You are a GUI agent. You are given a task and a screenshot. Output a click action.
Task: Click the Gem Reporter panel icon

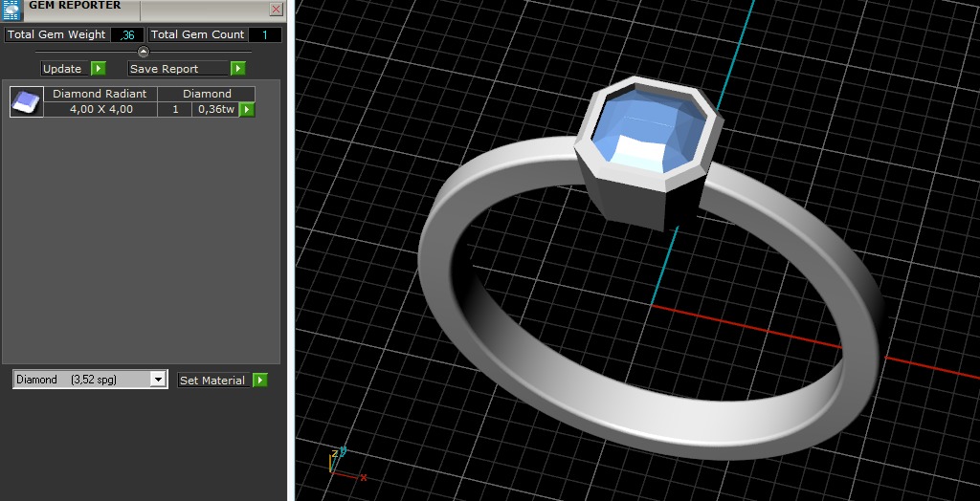point(11,10)
